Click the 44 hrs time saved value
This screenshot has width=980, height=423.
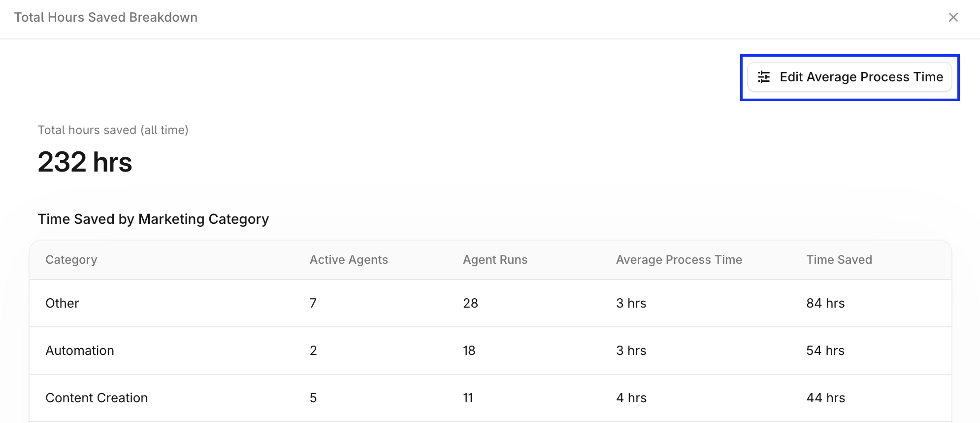(x=825, y=398)
